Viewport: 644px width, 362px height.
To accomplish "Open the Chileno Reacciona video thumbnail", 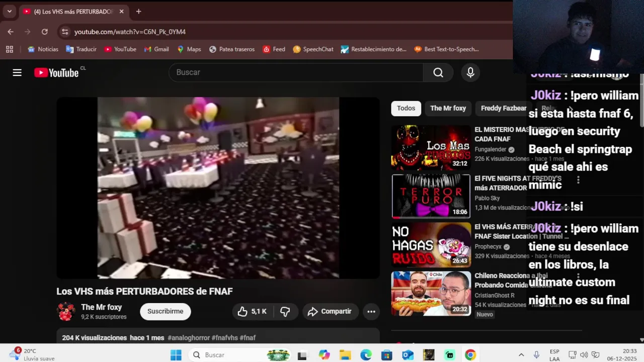I will point(431,294).
